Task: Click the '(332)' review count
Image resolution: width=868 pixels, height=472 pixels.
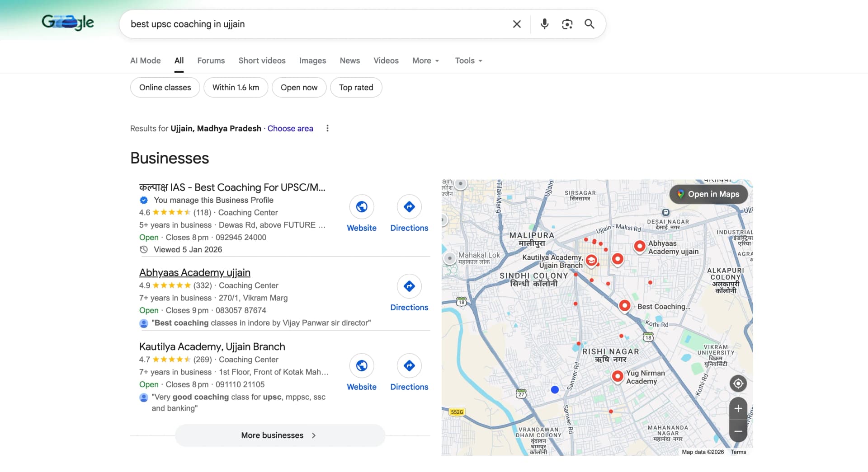Action: point(203,285)
